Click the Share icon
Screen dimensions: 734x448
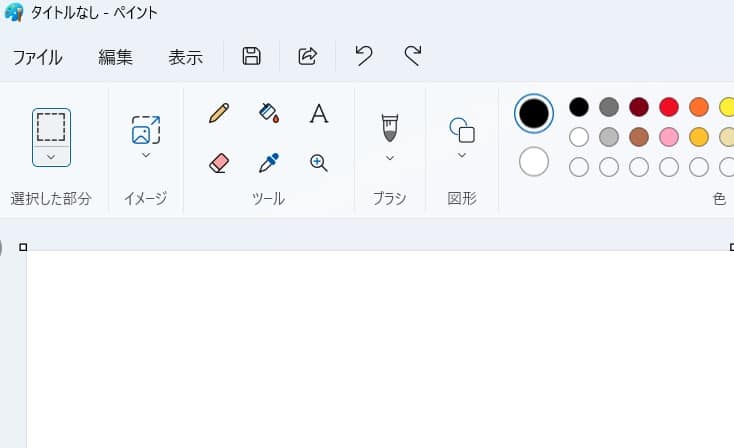(x=308, y=56)
